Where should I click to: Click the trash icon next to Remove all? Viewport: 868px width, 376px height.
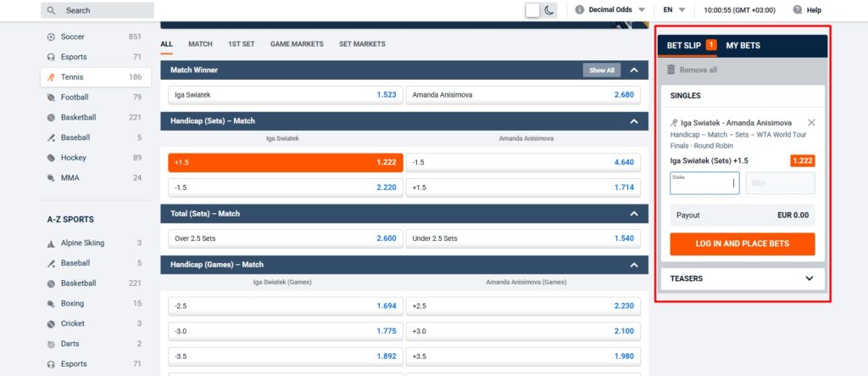(671, 70)
